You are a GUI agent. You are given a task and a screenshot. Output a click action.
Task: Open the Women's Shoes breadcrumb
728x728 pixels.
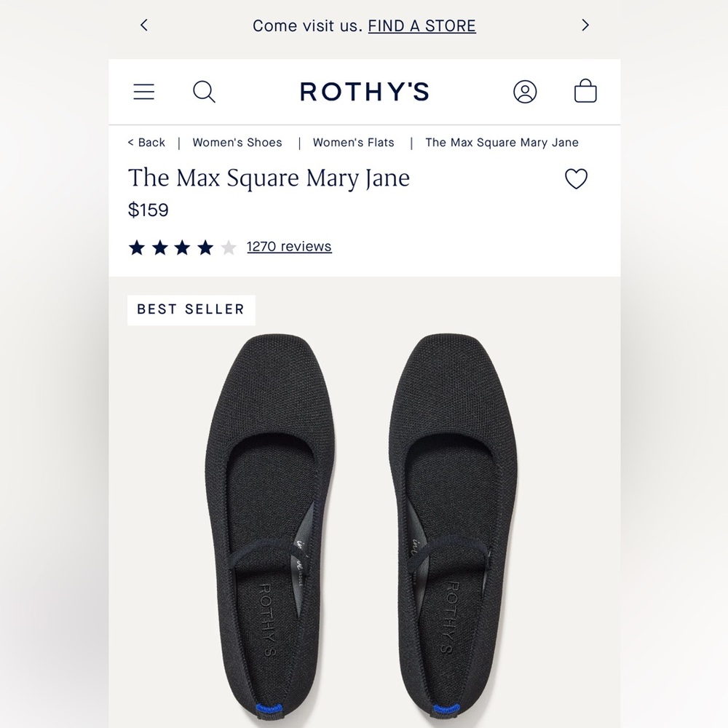pos(237,143)
